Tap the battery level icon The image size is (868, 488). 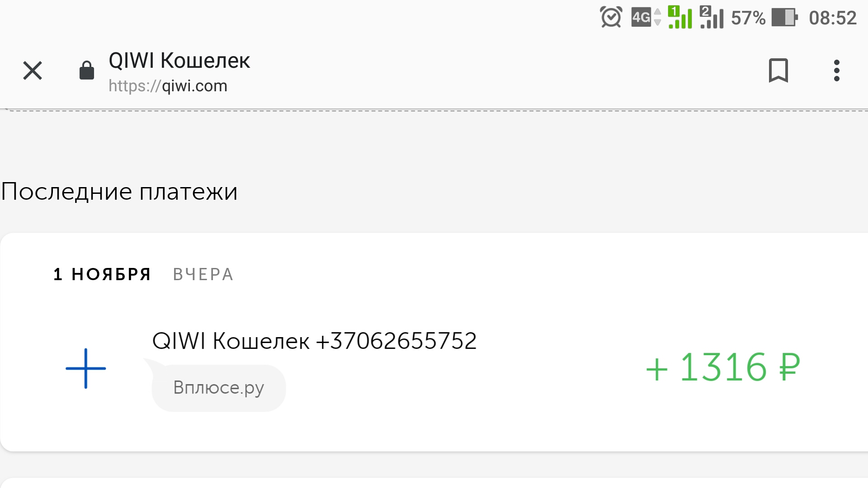(784, 18)
